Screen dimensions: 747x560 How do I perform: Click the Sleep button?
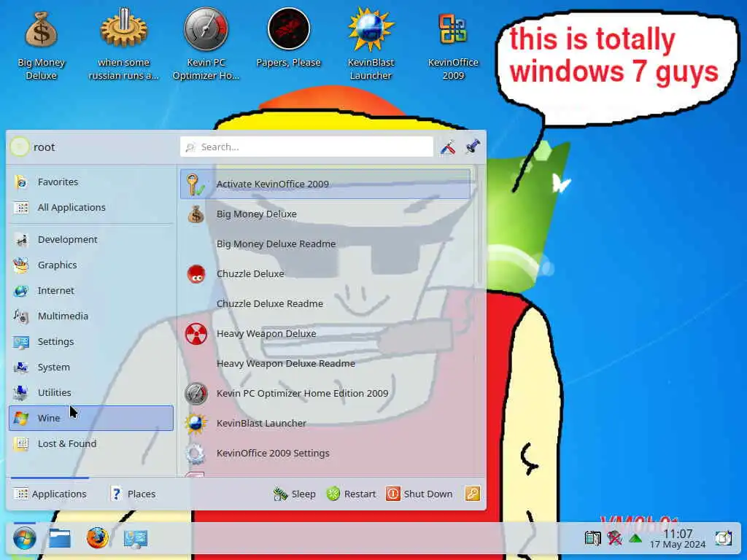coord(294,494)
